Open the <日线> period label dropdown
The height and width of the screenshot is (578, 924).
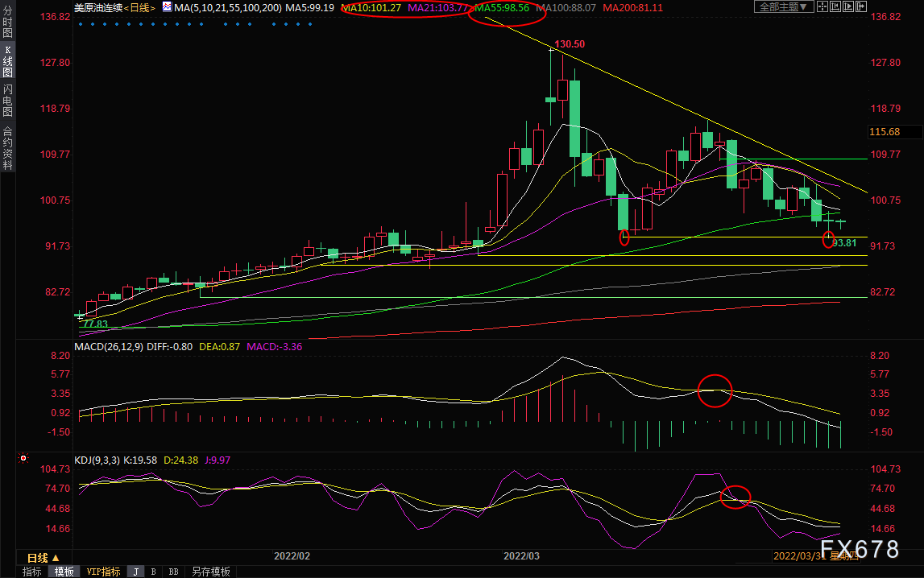tap(139, 8)
